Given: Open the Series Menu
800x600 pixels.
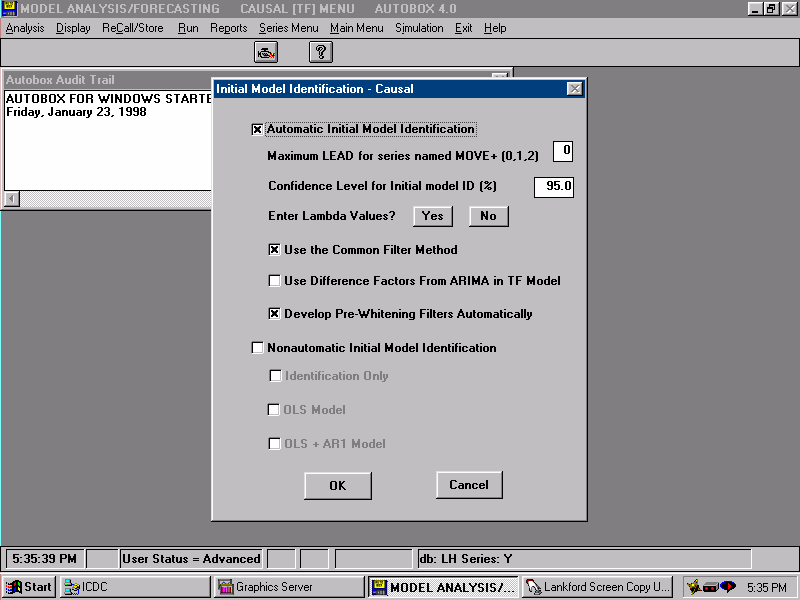Looking at the screenshot, I should (x=288, y=28).
